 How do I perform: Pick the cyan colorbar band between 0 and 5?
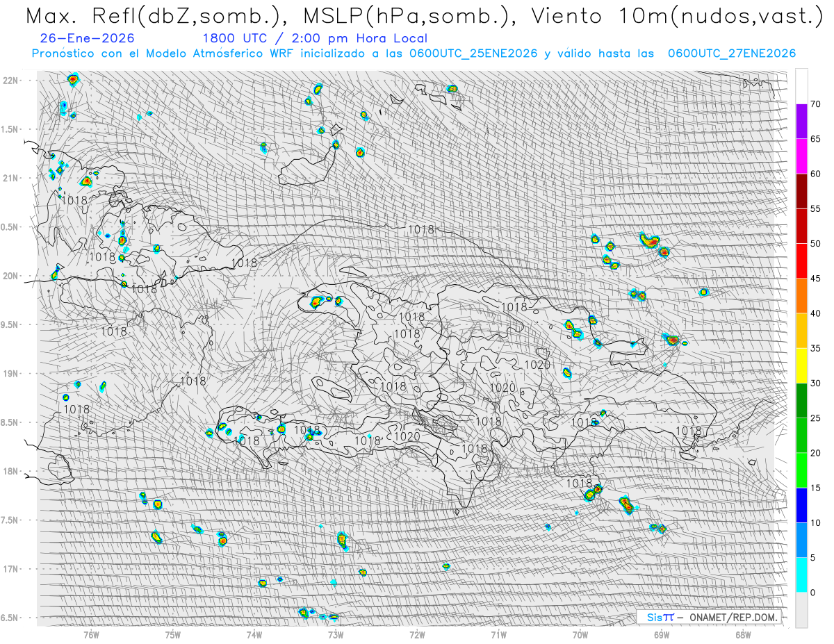coord(801,575)
